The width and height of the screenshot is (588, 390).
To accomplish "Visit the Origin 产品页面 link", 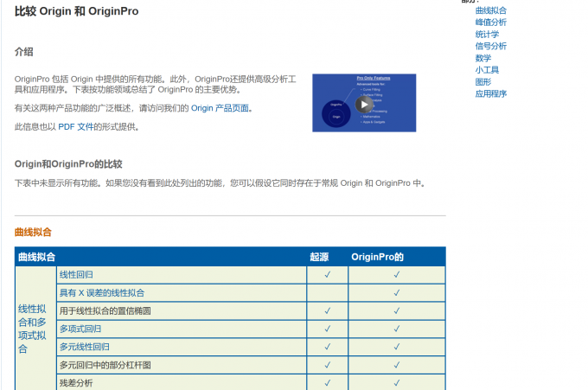I will pos(220,108).
